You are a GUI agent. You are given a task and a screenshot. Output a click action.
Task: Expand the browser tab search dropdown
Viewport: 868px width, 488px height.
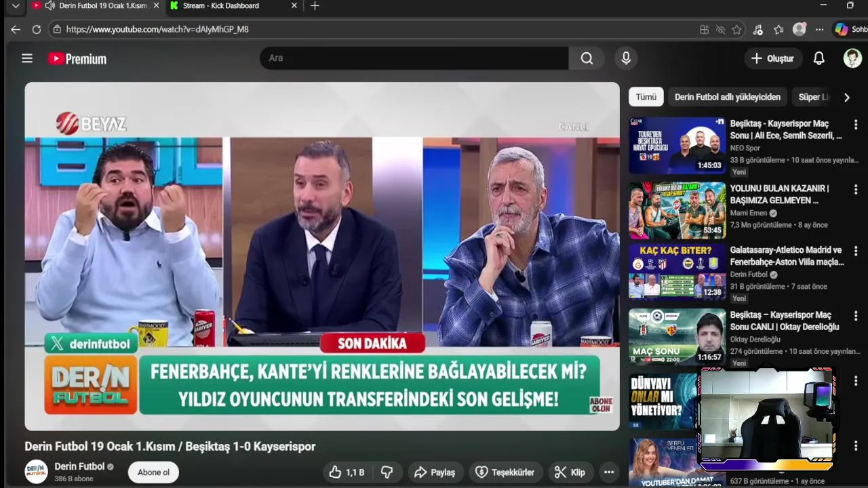15,5
